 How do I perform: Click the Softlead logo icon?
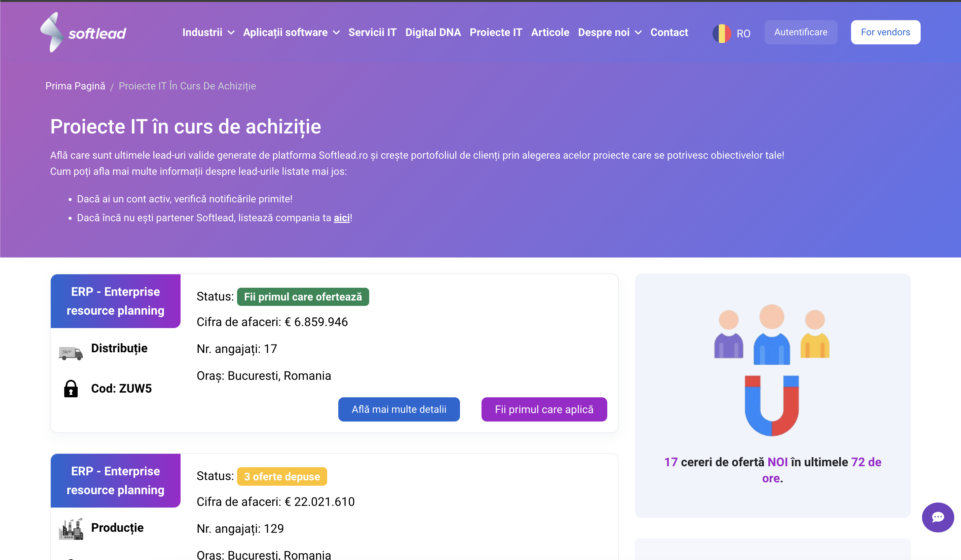tap(52, 32)
